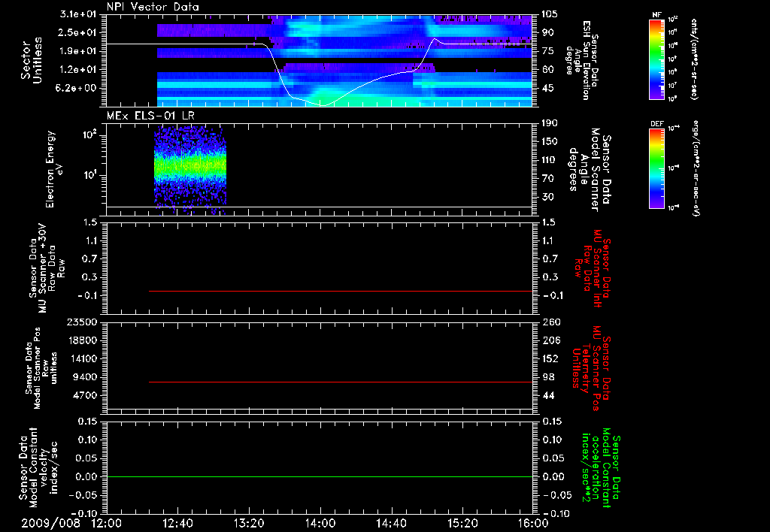Click the 13:20 time tick label
This screenshot has height=532, width=770.
coord(249,523)
